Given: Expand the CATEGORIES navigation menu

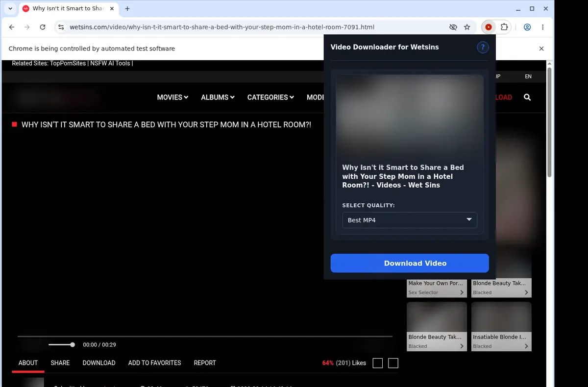Looking at the screenshot, I should coord(270,97).
